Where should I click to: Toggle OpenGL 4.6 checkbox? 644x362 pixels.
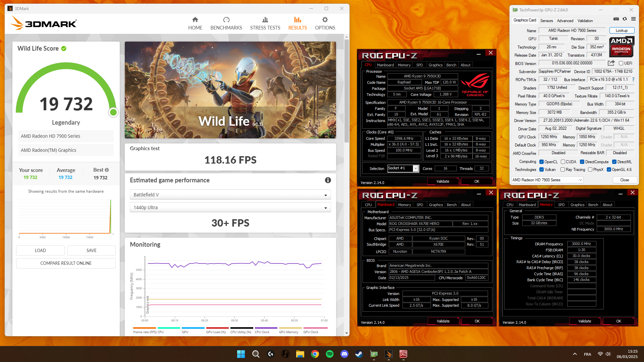click(609, 170)
